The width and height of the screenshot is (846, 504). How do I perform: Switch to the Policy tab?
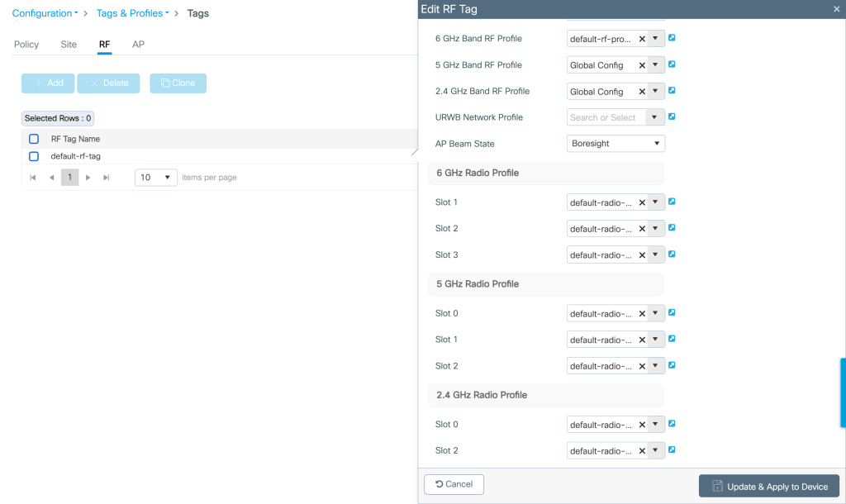pyautogui.click(x=26, y=45)
